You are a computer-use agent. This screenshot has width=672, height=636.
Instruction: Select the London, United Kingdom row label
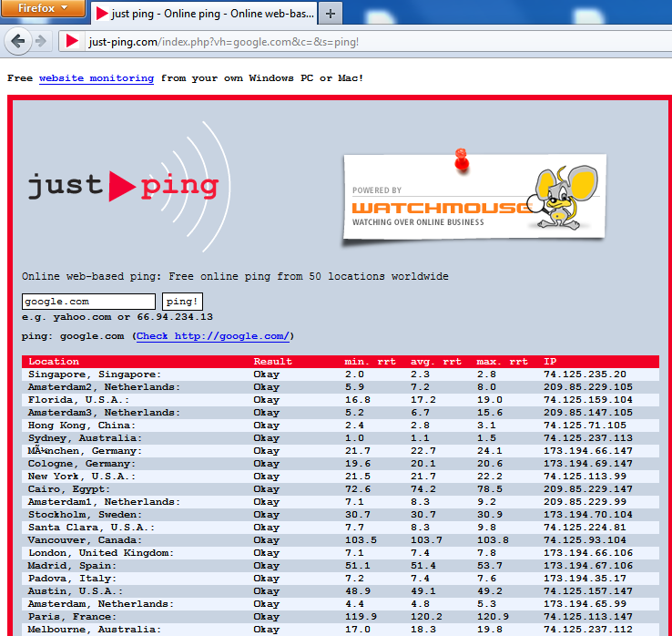pos(101,553)
